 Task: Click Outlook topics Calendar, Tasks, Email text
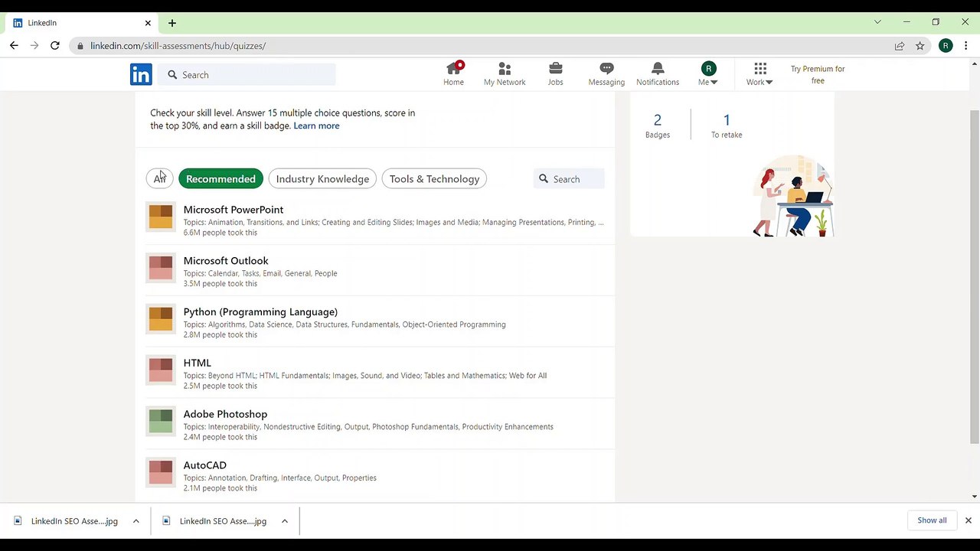(x=260, y=273)
